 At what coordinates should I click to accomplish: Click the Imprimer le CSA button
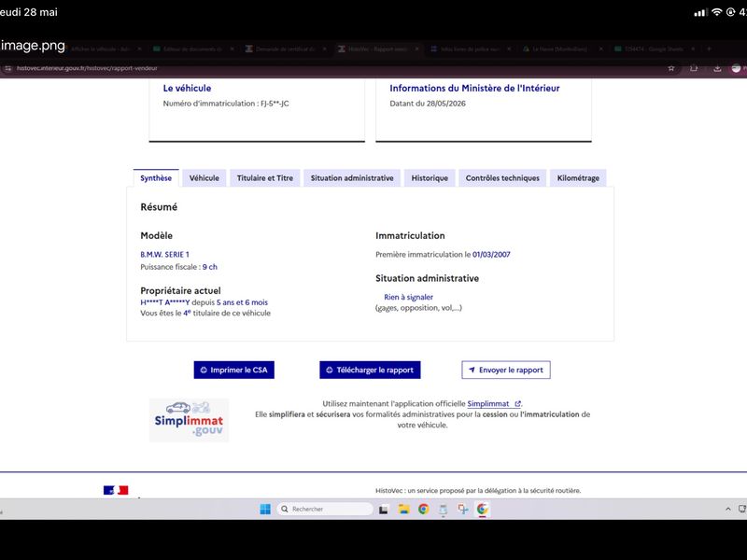pyautogui.click(x=234, y=370)
